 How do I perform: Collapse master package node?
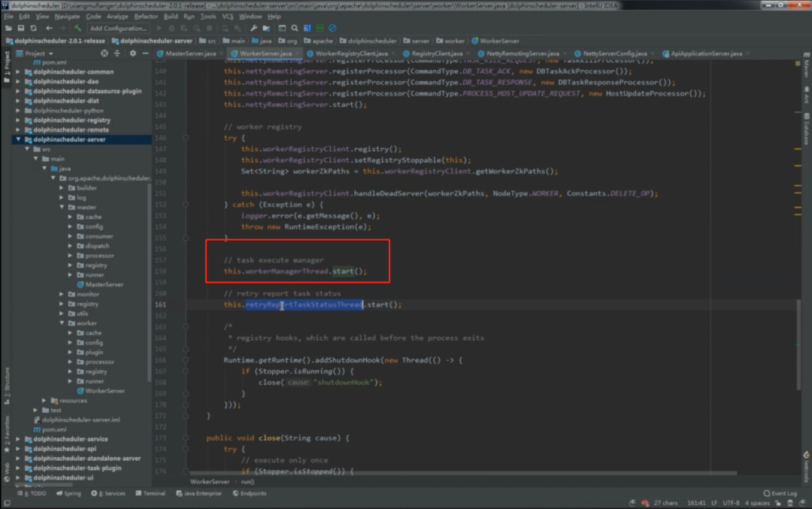click(62, 207)
